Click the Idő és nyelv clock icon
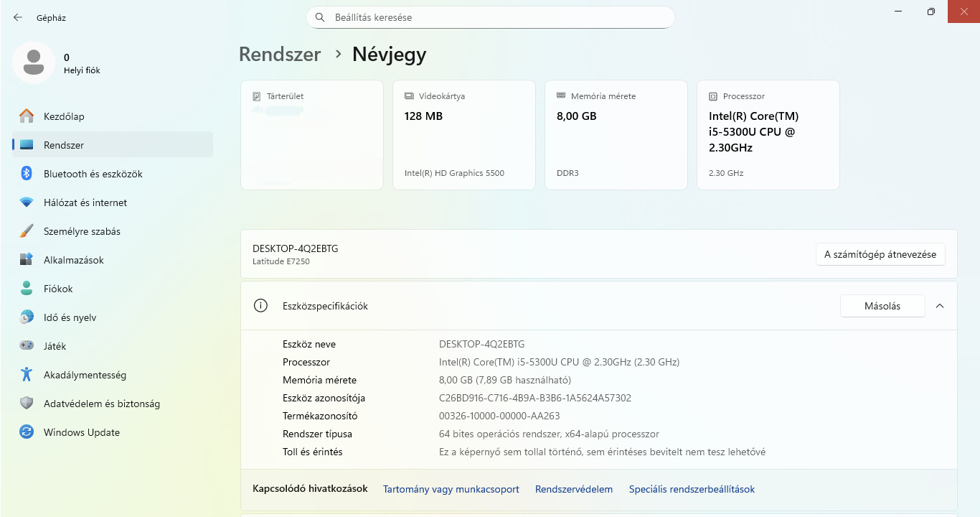The height and width of the screenshot is (517, 980). [27, 317]
